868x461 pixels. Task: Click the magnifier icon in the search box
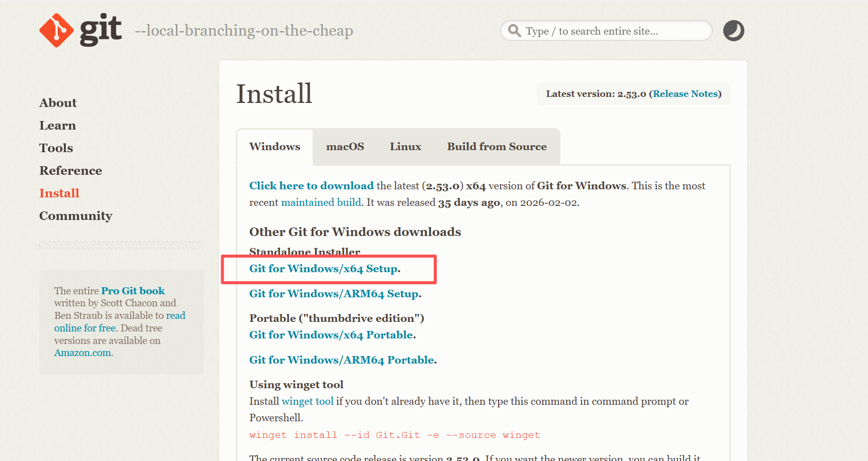pyautogui.click(x=514, y=31)
